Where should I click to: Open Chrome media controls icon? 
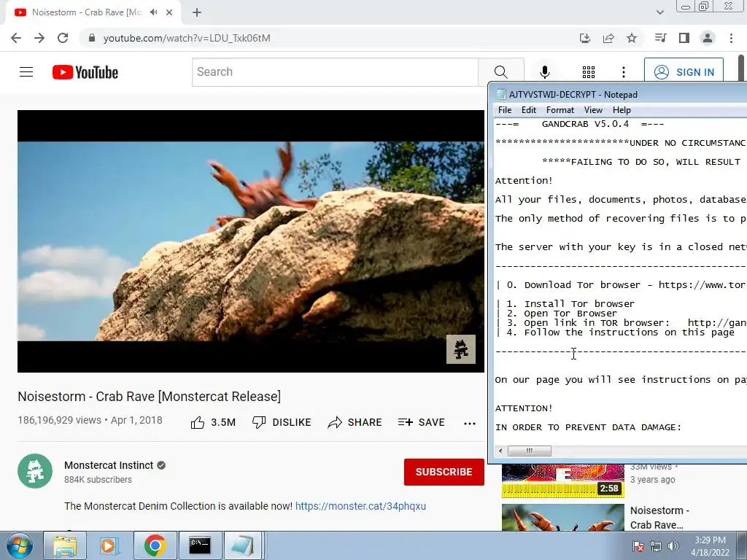660,38
